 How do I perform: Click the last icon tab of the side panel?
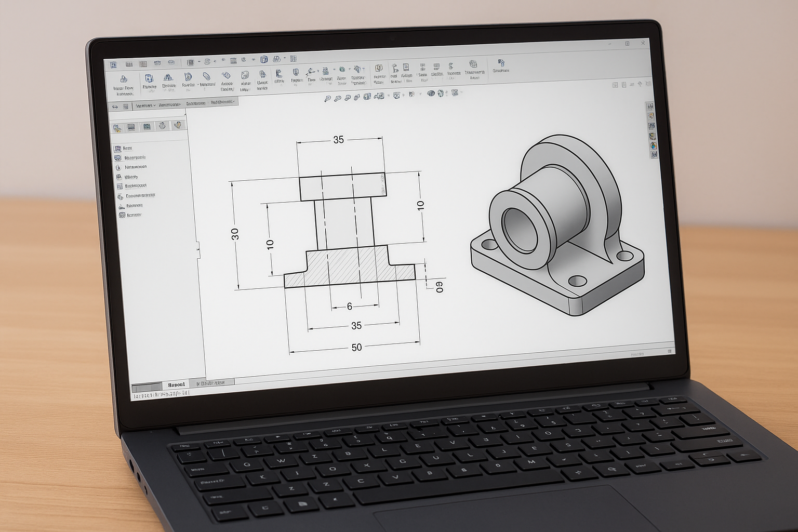pyautogui.click(x=178, y=125)
